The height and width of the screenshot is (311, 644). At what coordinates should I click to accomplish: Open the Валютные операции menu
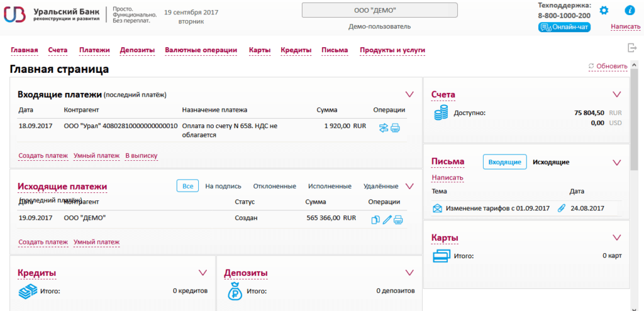click(x=201, y=50)
